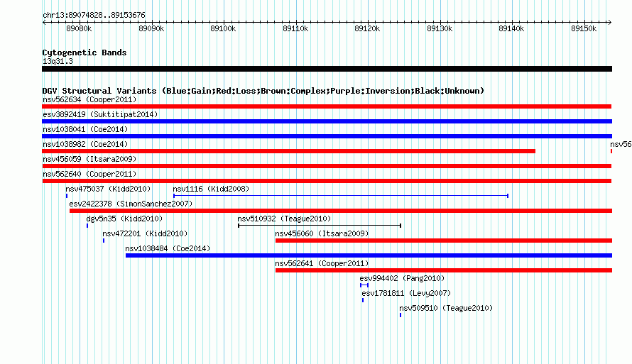
Task: Click the 89100k ruler tick label
Action: (x=223, y=28)
